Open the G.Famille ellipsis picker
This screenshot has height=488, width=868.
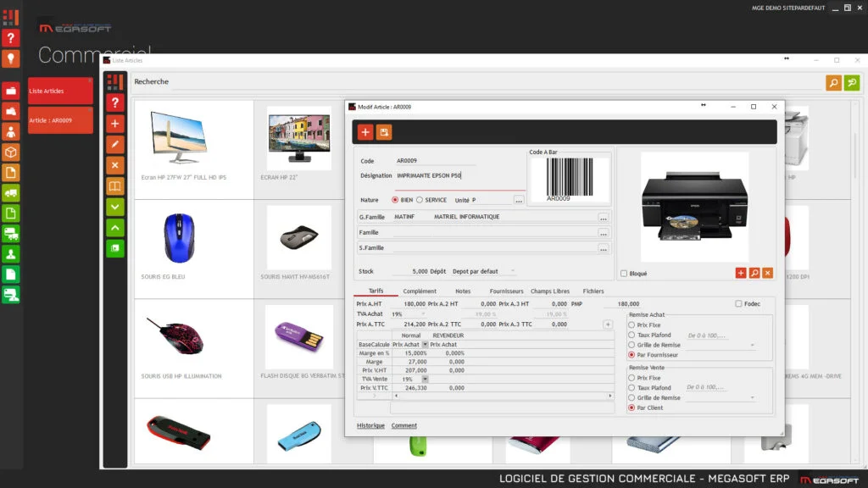coord(604,218)
